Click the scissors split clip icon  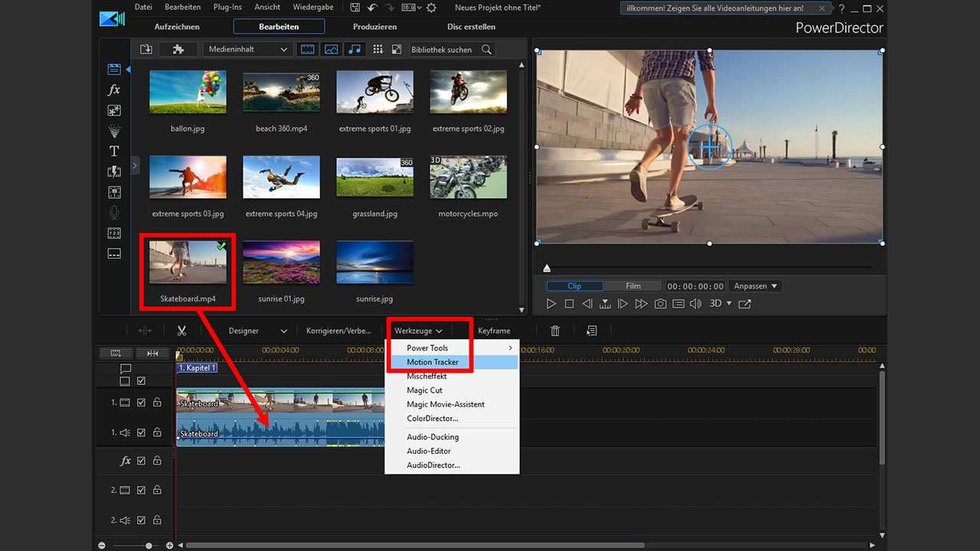click(x=181, y=331)
